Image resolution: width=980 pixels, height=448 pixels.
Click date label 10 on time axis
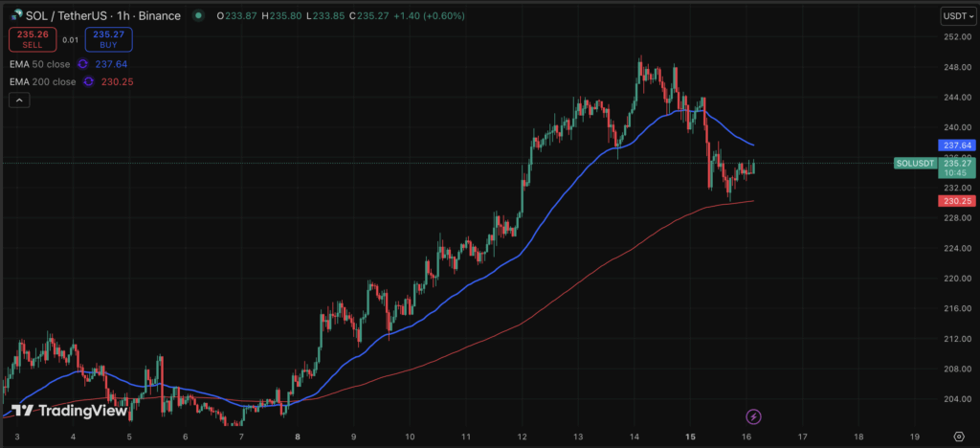(410, 437)
